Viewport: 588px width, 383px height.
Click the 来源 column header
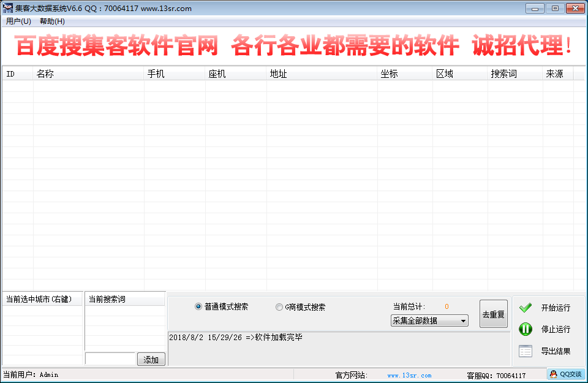[x=558, y=74]
